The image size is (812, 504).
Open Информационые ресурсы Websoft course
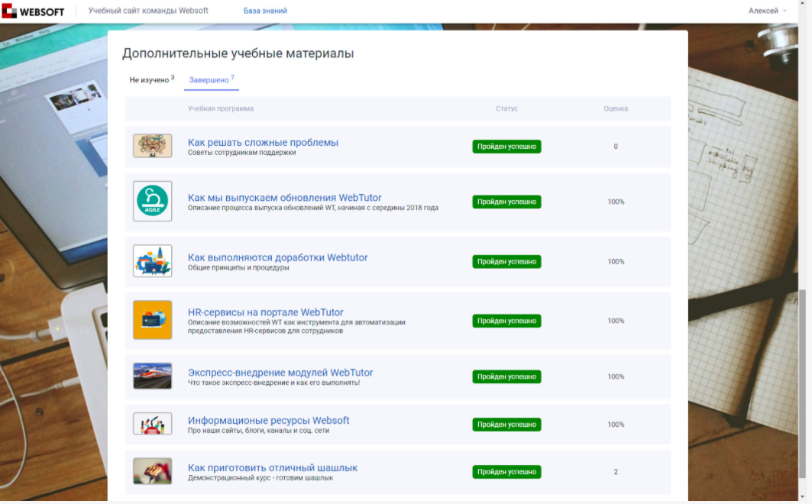pos(268,420)
